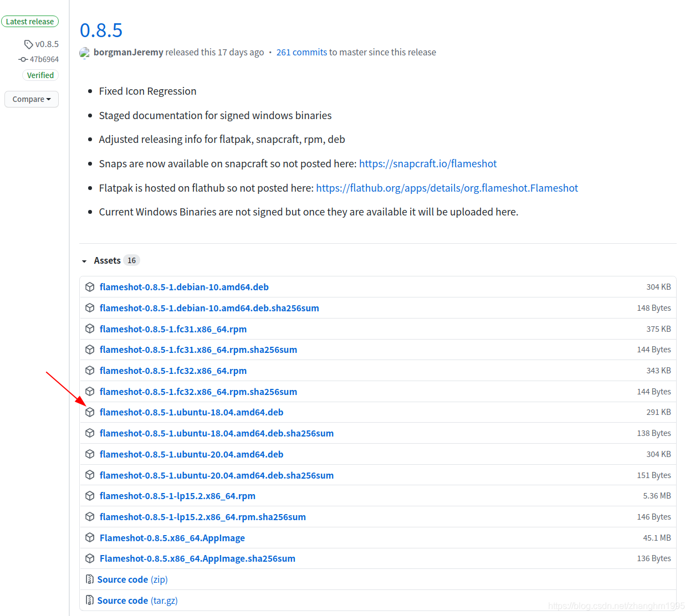This screenshot has height=616, width=690.
Task: Click the tag icon next to v0.8.5
Action: [29, 44]
